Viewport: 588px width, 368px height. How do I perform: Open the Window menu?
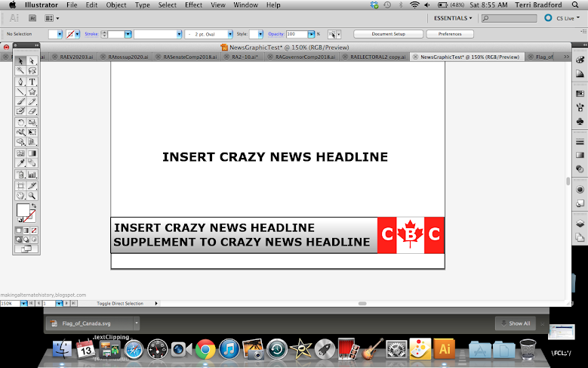tap(245, 5)
